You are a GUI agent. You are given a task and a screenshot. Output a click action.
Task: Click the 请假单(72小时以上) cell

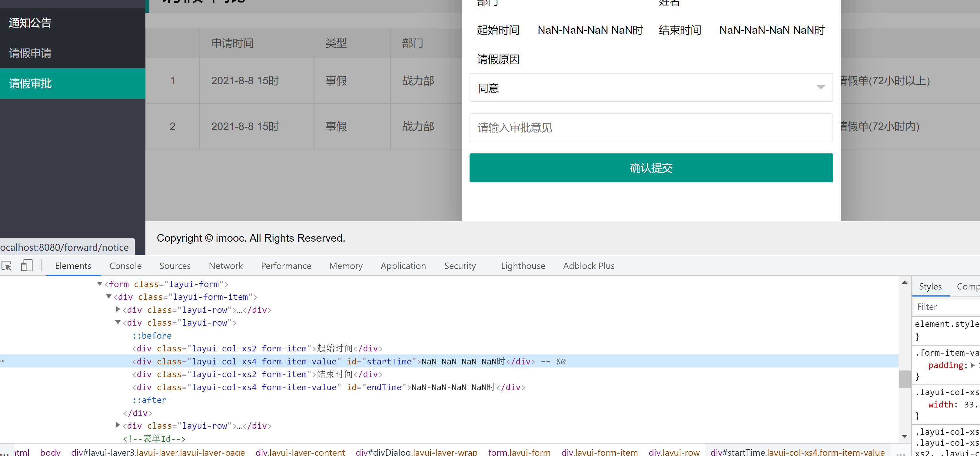tap(885, 81)
